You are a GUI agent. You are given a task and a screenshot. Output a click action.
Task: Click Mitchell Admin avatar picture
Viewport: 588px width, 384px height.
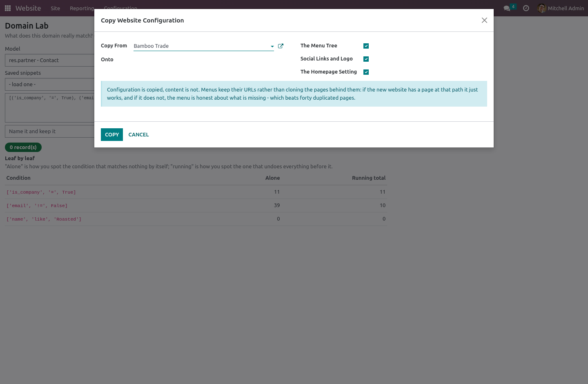(x=542, y=8)
